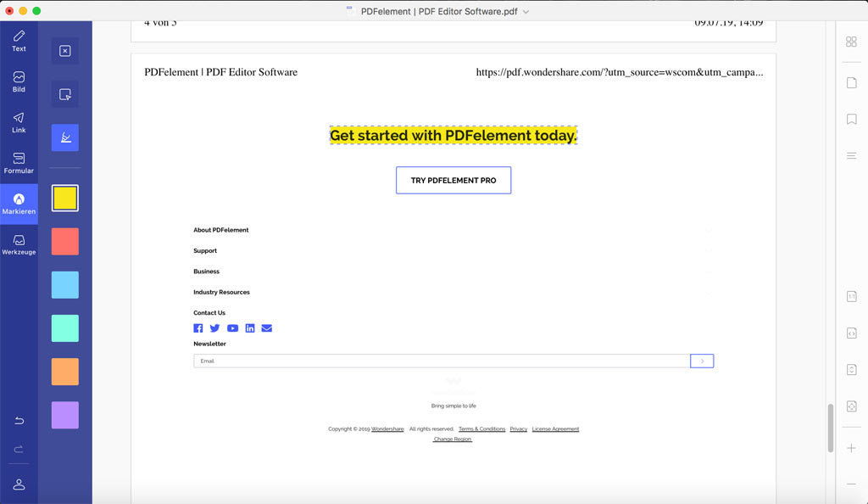Pick the mint green highlight color

(x=64, y=328)
